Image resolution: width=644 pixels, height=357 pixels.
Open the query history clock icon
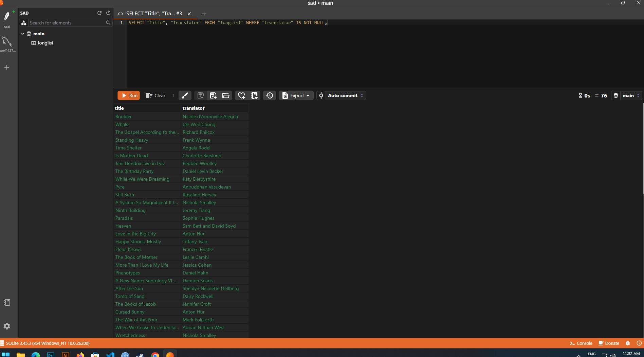click(x=270, y=95)
